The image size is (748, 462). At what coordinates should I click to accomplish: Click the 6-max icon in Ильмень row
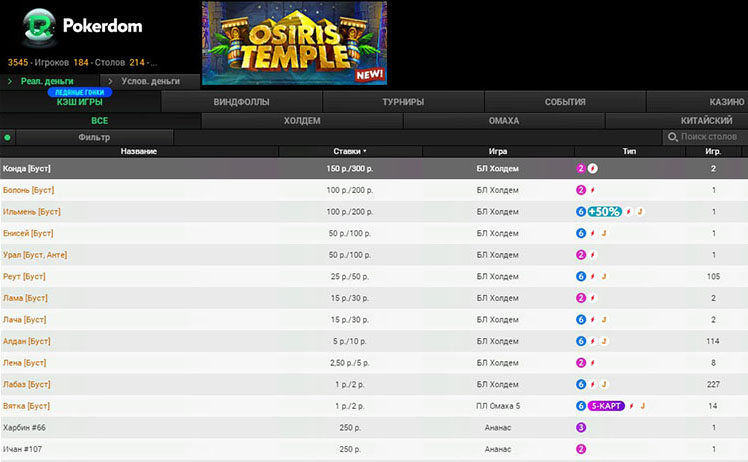(581, 211)
